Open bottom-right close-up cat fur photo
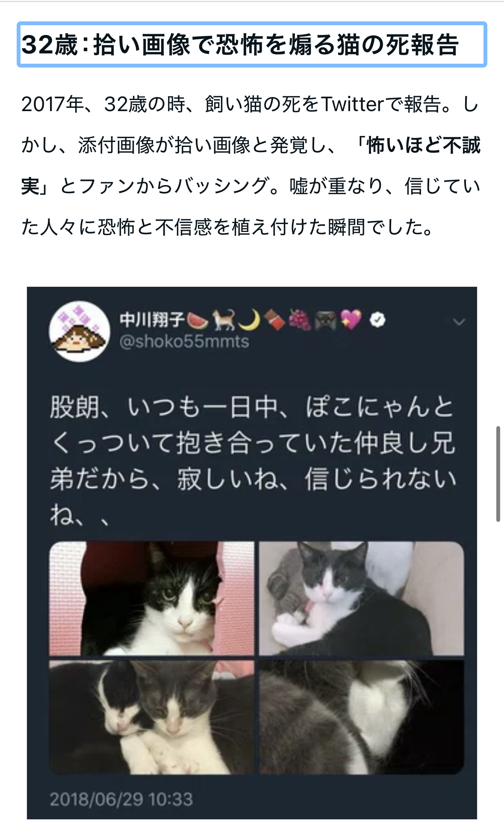The height and width of the screenshot is (833, 504). 362,717
